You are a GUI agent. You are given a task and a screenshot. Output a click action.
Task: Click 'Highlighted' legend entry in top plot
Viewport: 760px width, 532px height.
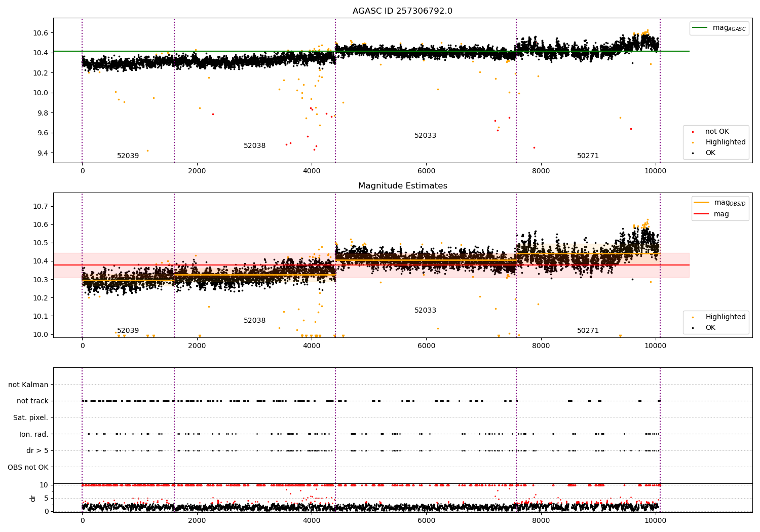pyautogui.click(x=725, y=142)
